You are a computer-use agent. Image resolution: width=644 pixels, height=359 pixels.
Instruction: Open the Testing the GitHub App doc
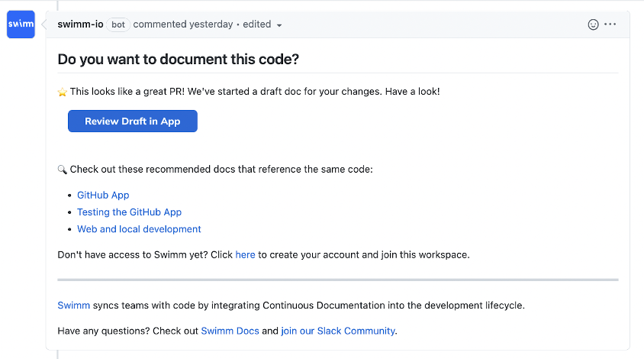click(x=130, y=212)
